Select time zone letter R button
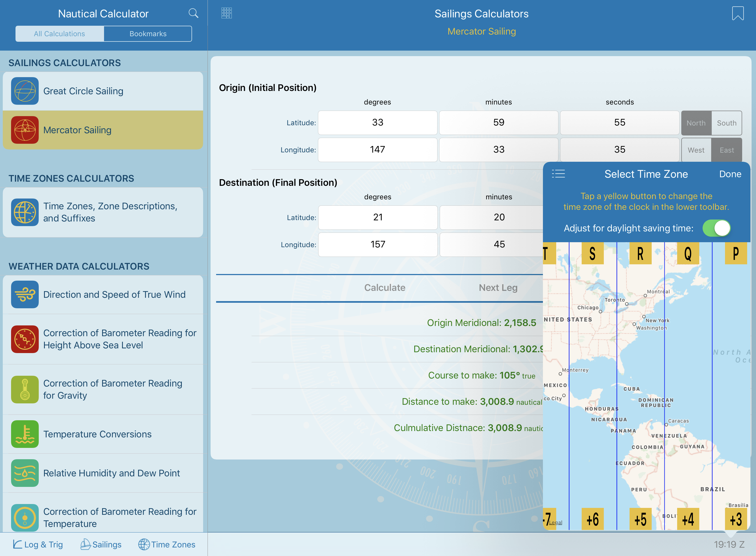Viewport: 756px width, 556px height. click(x=640, y=254)
